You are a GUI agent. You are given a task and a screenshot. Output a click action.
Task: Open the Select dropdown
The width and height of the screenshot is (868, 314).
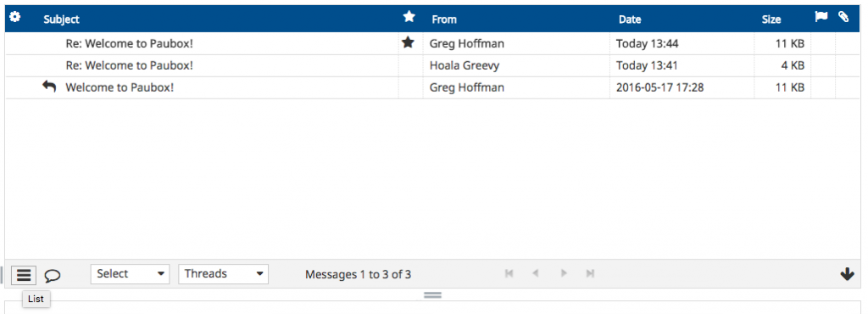pyautogui.click(x=130, y=273)
